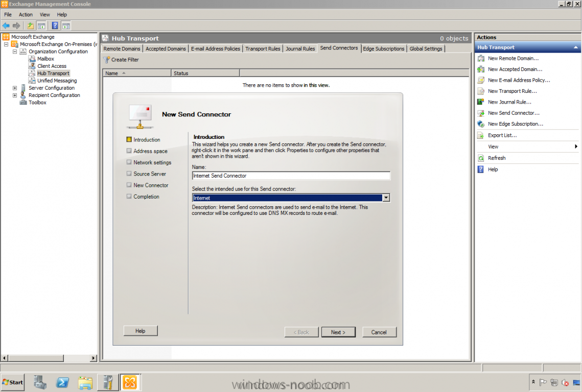The width and height of the screenshot is (582, 392).
Task: Switch to the Accepted Domains tab
Action: point(166,48)
